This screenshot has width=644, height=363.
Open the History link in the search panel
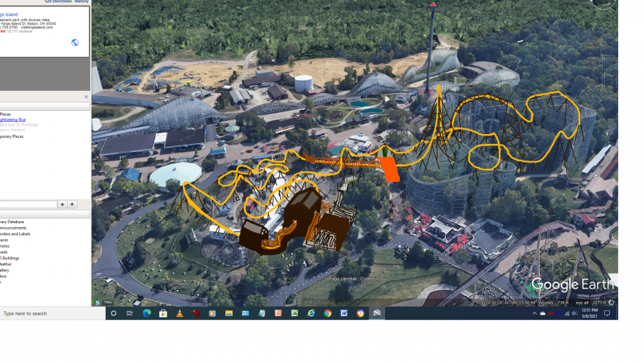(x=81, y=1)
